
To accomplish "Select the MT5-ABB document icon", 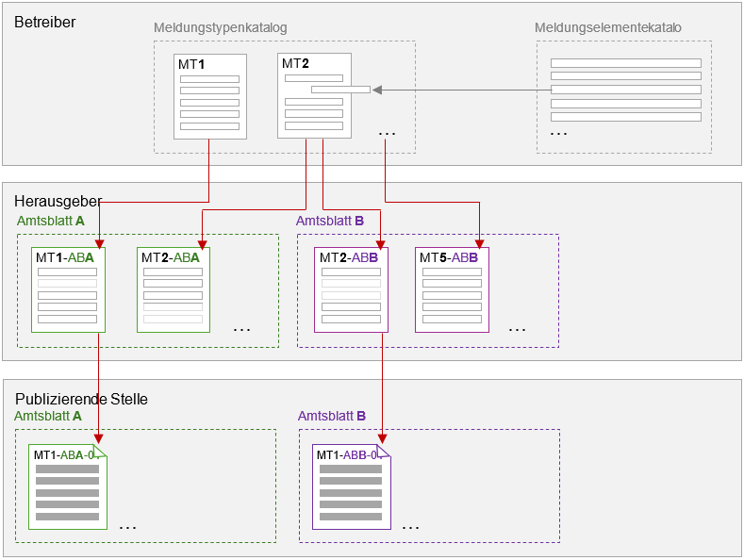I will point(452,289).
